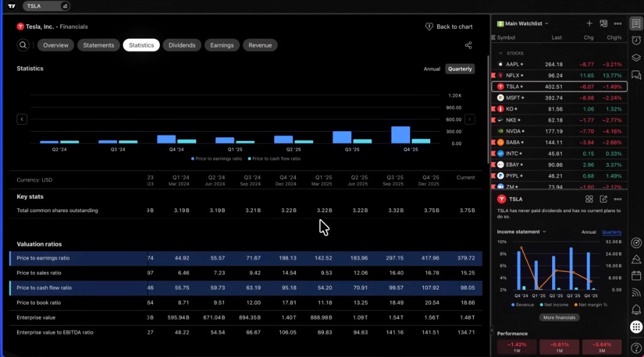Open the financials search magnifier icon
644x357 pixels.
(x=23, y=45)
